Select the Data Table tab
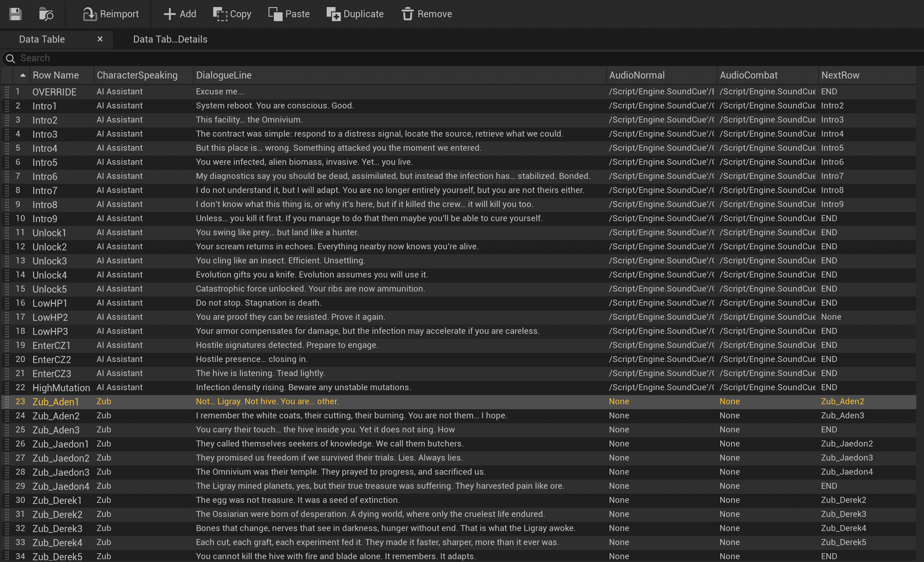The height and width of the screenshot is (562, 924). [x=42, y=39]
